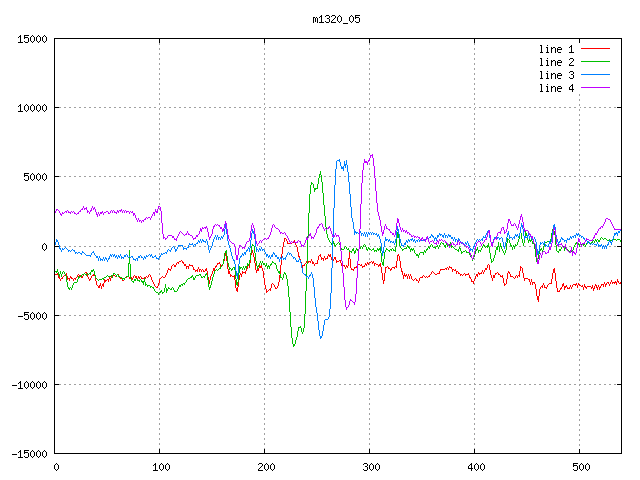Click the 300 x-axis tick label
The image size is (640, 480).
coord(370,467)
